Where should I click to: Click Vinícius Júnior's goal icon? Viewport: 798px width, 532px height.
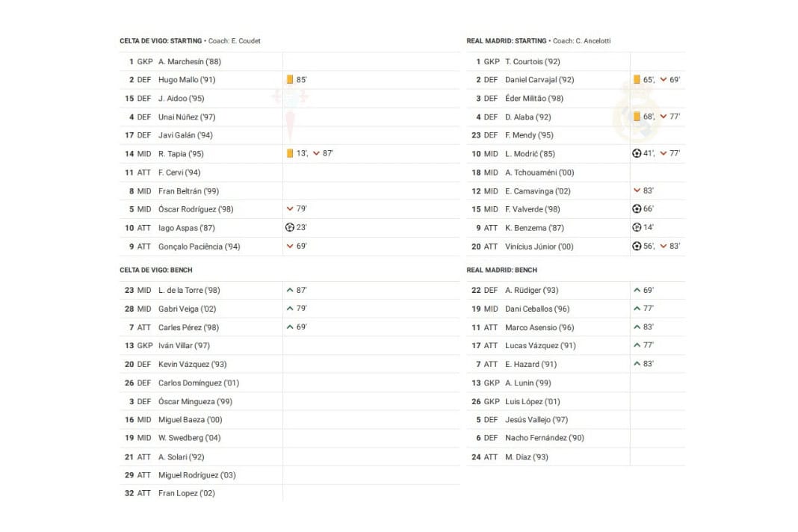[x=637, y=247]
